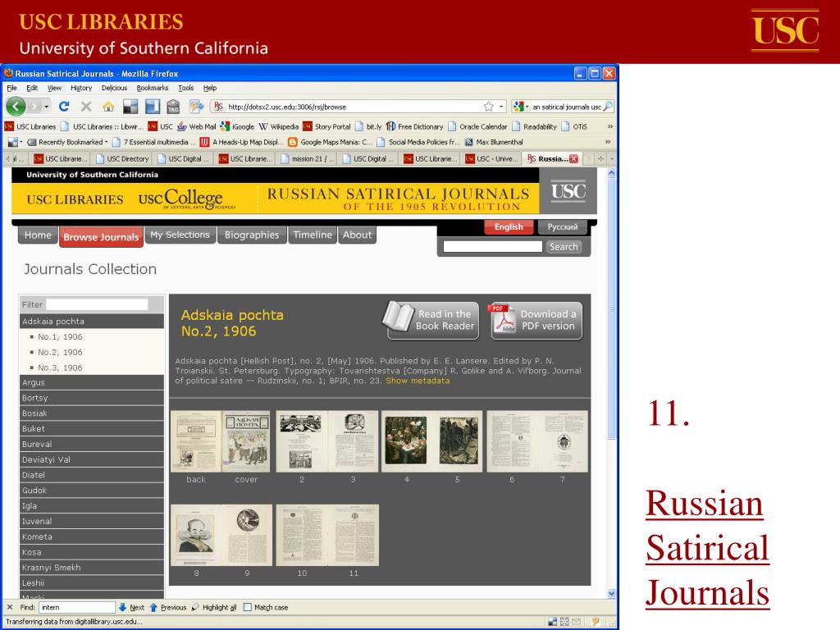
Task: Click the site Search button
Action: (564, 246)
